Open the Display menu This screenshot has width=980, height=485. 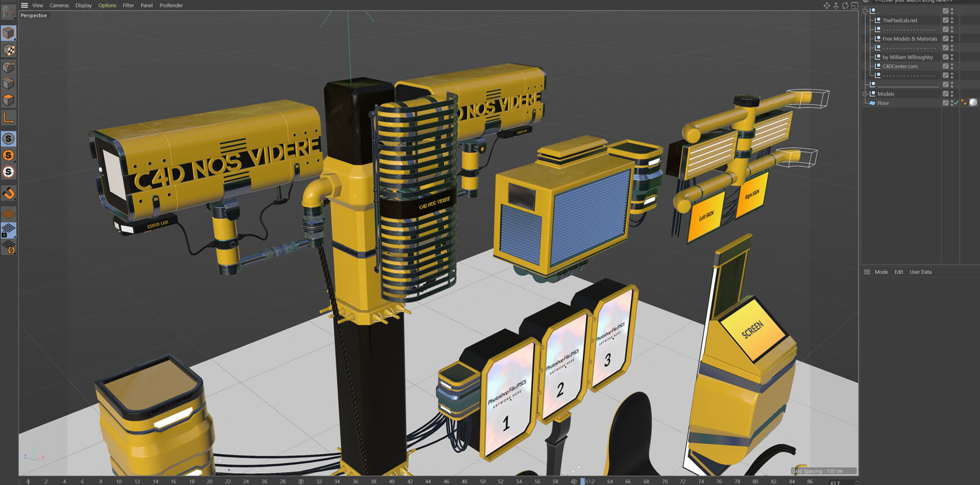pos(83,5)
